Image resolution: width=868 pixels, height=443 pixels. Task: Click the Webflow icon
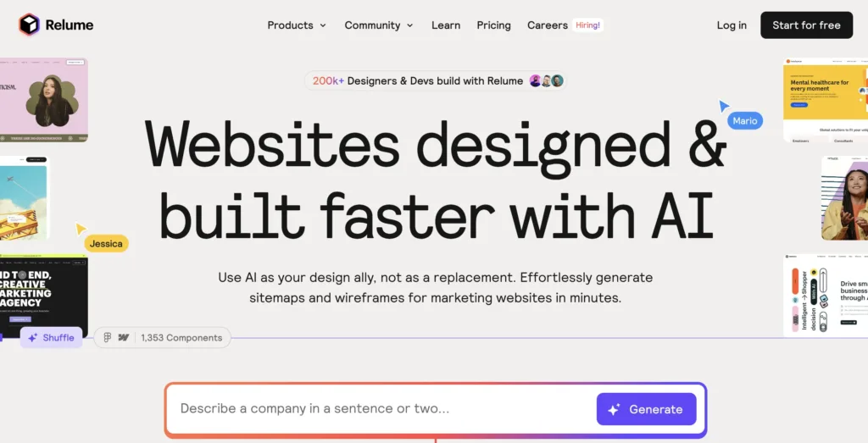(x=124, y=337)
